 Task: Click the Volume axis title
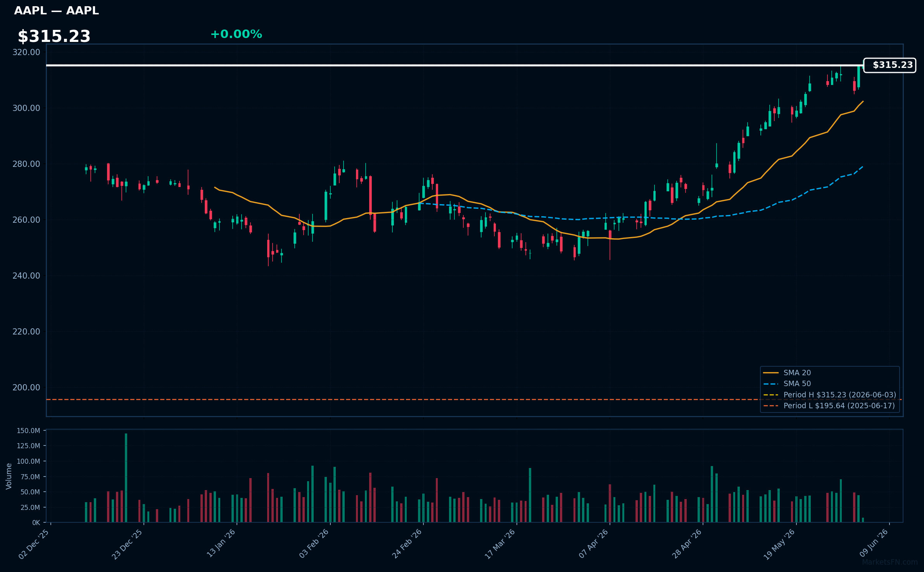coord(9,476)
